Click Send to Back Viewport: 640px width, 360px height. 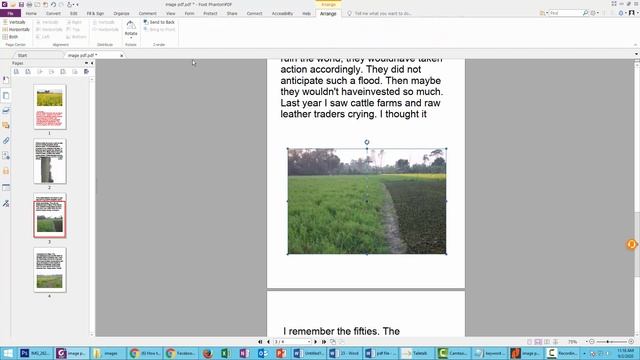tap(159, 22)
